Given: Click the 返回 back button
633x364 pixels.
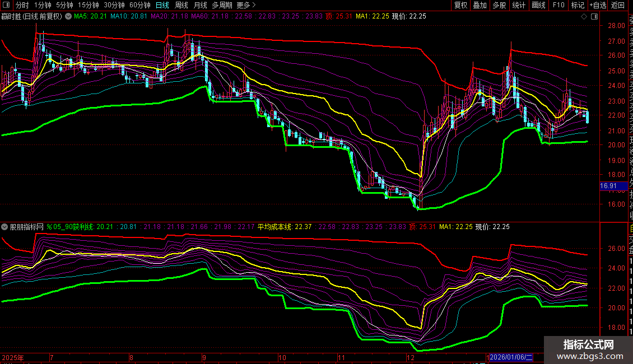Looking at the screenshot, I should [618, 5].
